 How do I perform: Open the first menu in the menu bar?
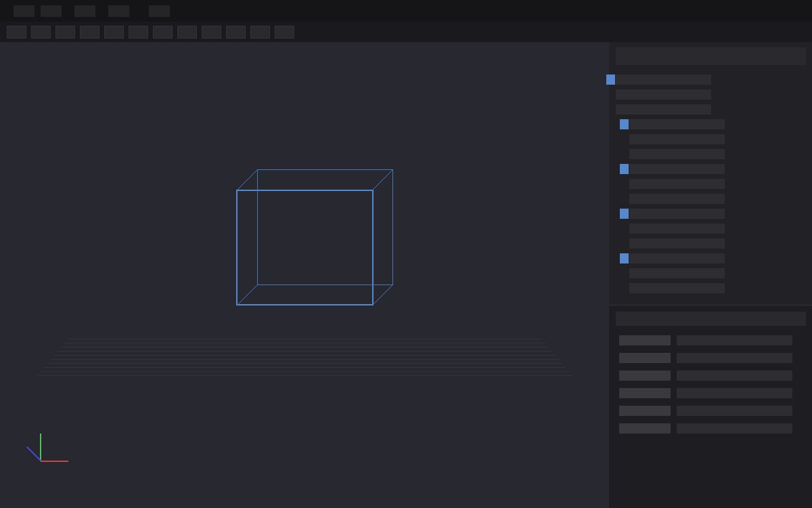coord(24,11)
